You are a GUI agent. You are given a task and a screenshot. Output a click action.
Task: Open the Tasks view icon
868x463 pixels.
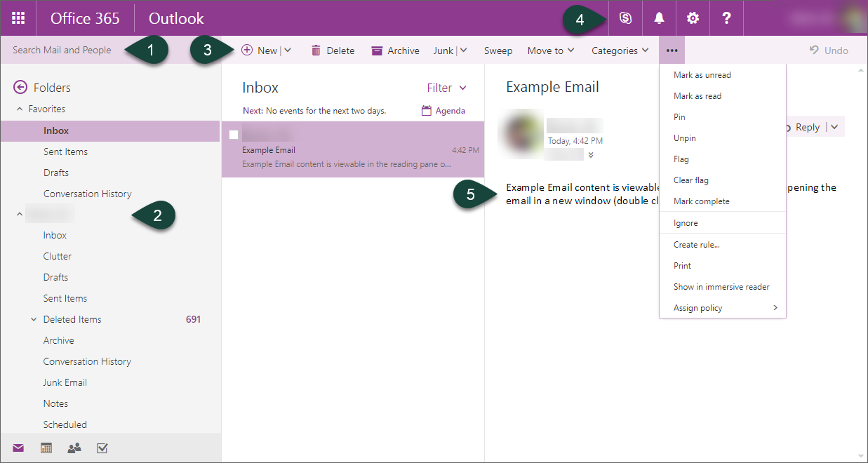pos(102,448)
